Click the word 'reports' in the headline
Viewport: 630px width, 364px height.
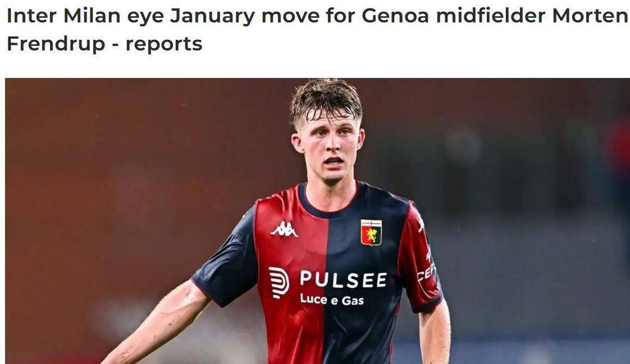[164, 44]
